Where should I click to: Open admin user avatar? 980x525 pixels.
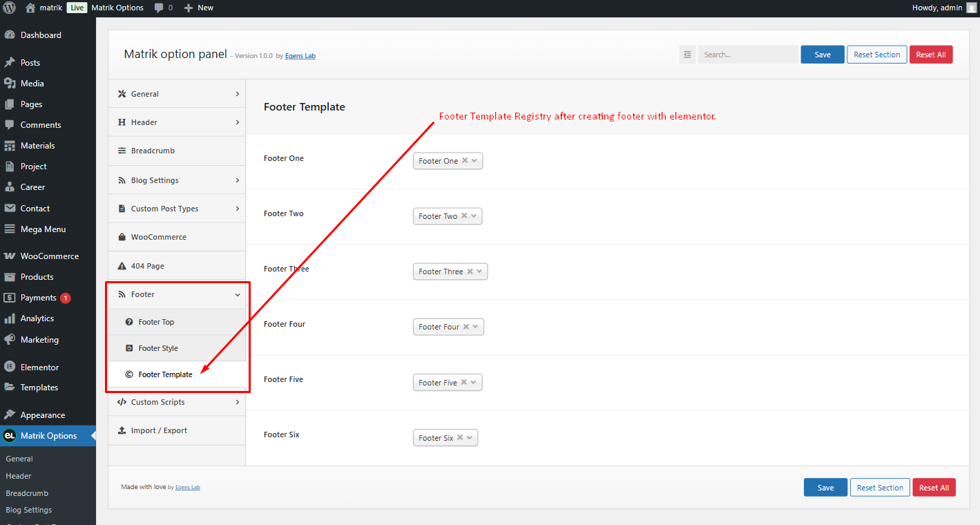pos(972,8)
